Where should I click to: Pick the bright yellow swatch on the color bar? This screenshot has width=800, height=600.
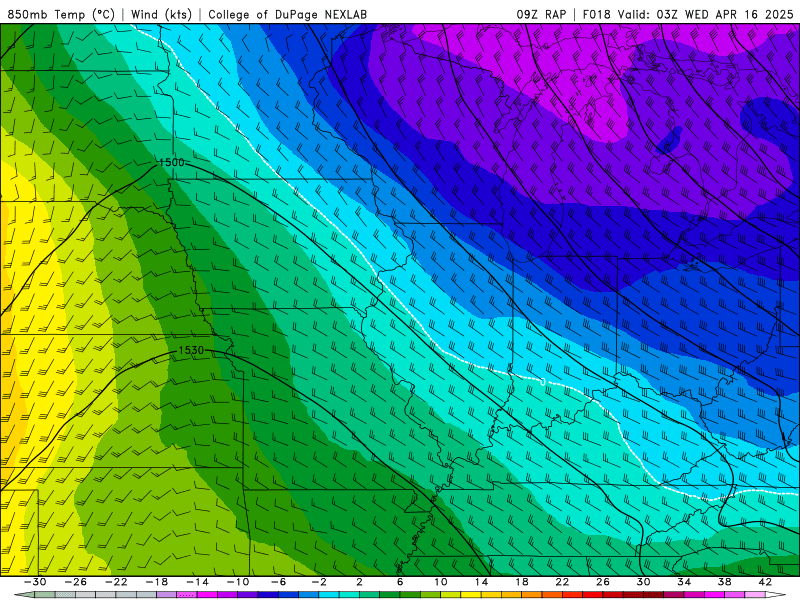470,594
